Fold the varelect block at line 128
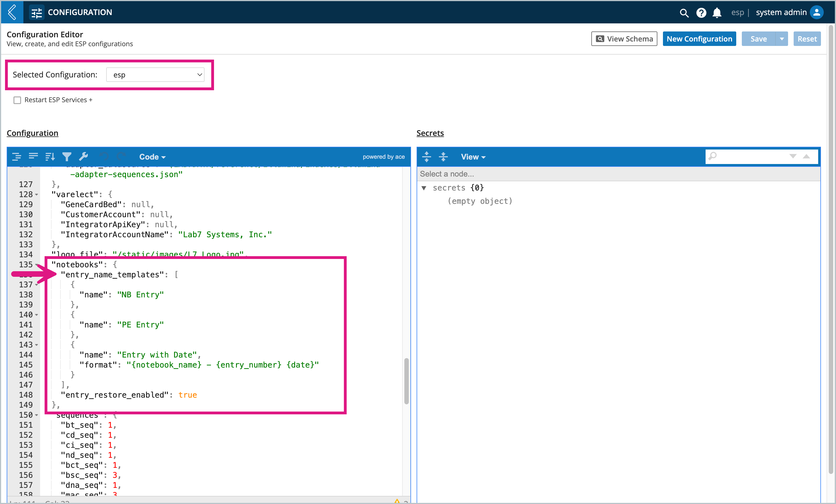 tap(37, 195)
